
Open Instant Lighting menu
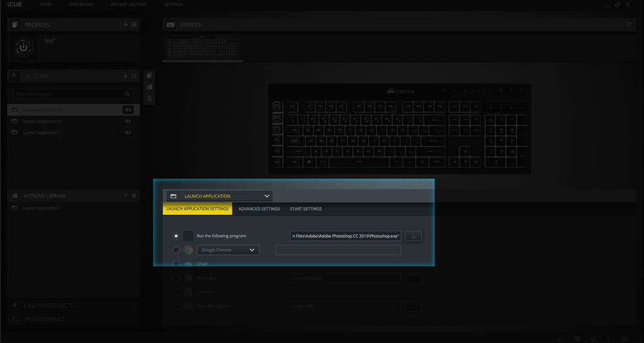pyautogui.click(x=129, y=5)
